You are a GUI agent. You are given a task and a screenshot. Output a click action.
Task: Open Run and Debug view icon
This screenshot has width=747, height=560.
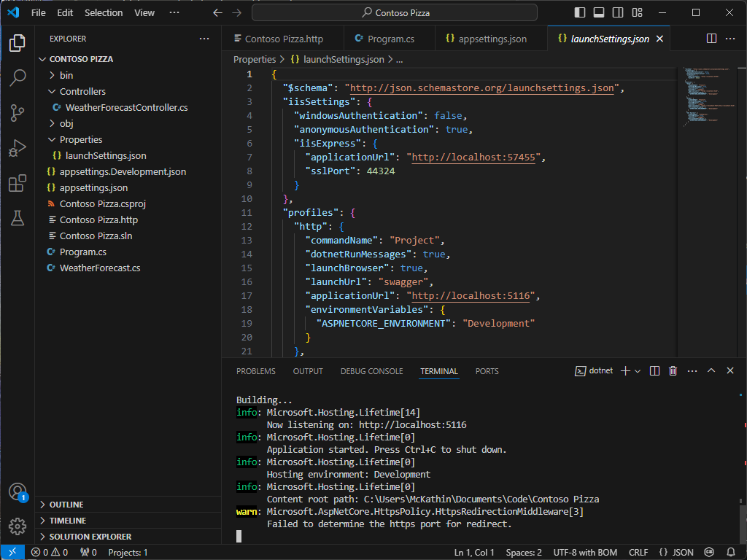[x=18, y=148]
